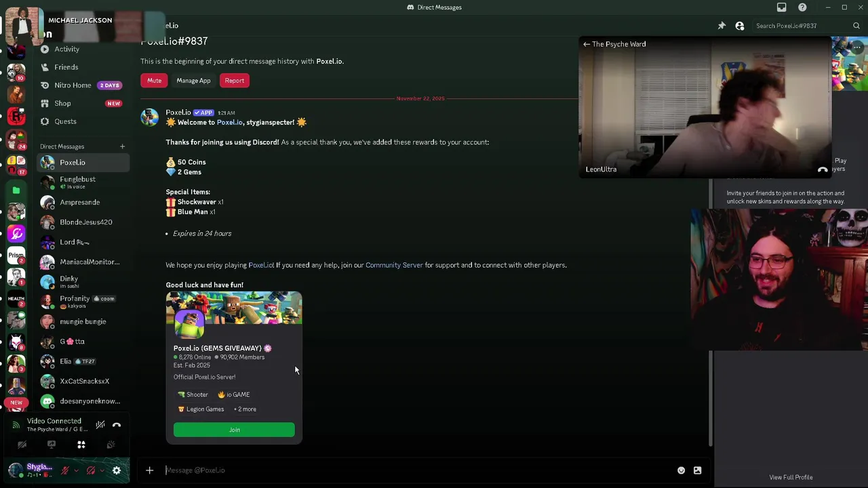Screen dimensions: 868x488
Task: Click the Poxel.io server invite banner image
Action: pos(234,308)
